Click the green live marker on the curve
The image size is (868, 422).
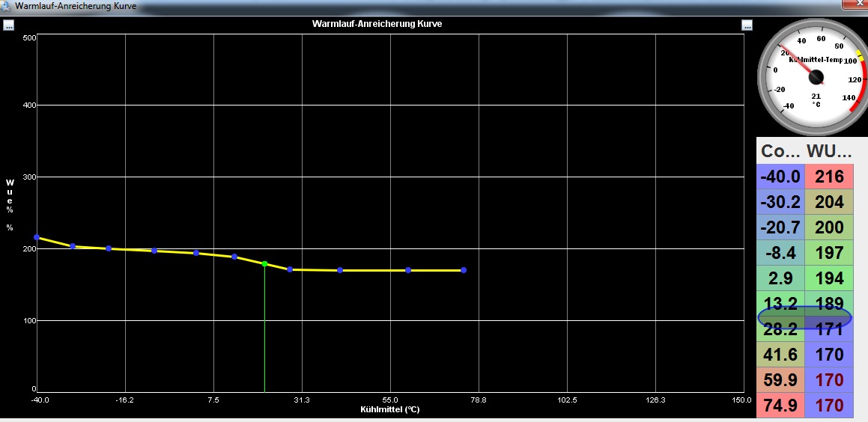(x=265, y=263)
